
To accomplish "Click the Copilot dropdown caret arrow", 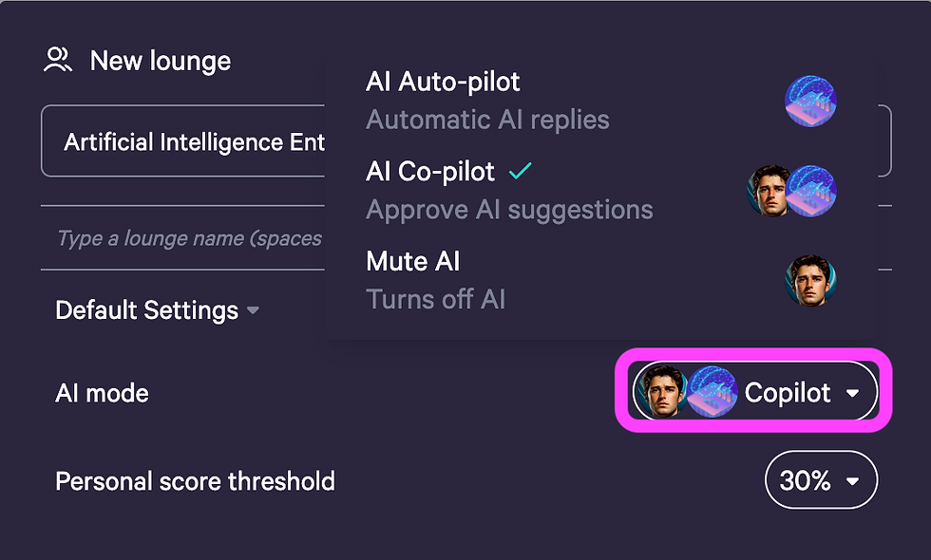I will [x=853, y=393].
